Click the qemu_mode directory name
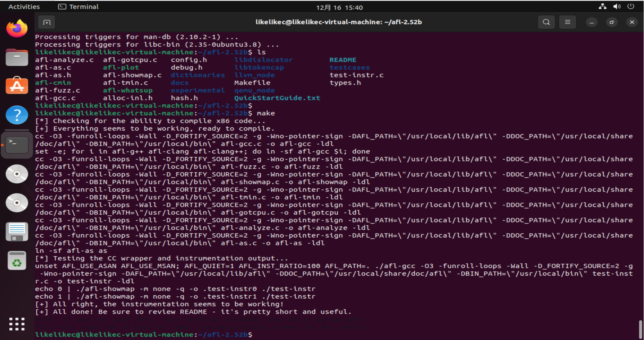This screenshot has width=644, height=340. 254,90
